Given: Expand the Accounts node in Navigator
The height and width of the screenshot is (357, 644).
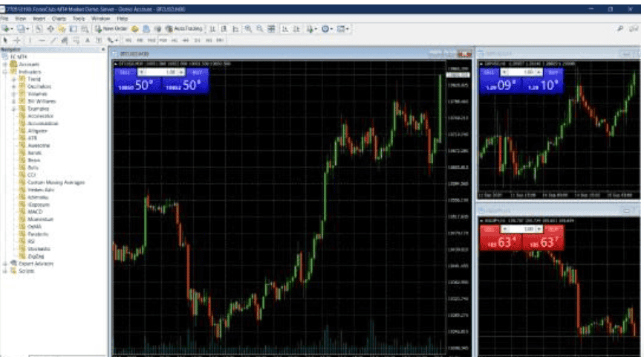Looking at the screenshot, I should click(5, 65).
